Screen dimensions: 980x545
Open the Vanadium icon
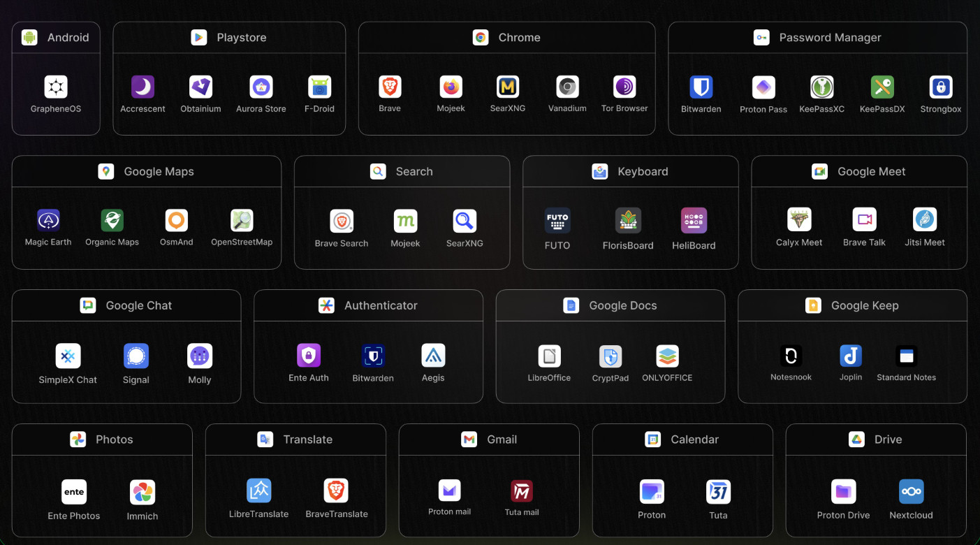567,87
